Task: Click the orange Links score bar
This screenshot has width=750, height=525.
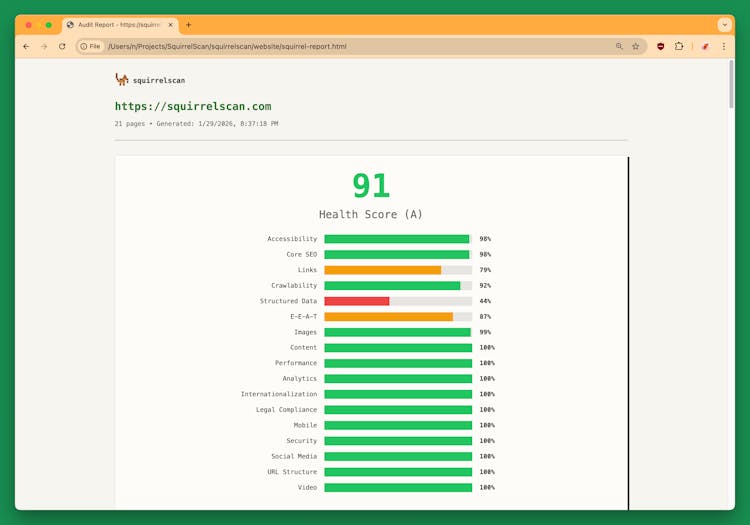Action: (x=382, y=270)
